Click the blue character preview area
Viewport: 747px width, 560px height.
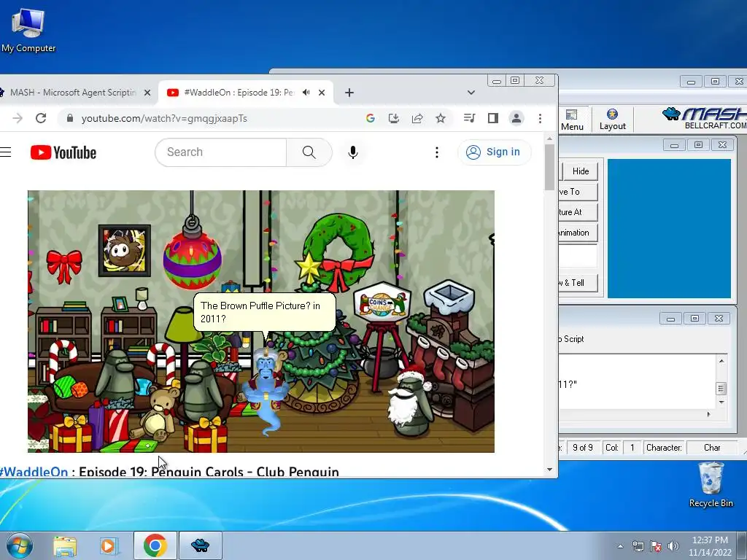pyautogui.click(x=669, y=228)
